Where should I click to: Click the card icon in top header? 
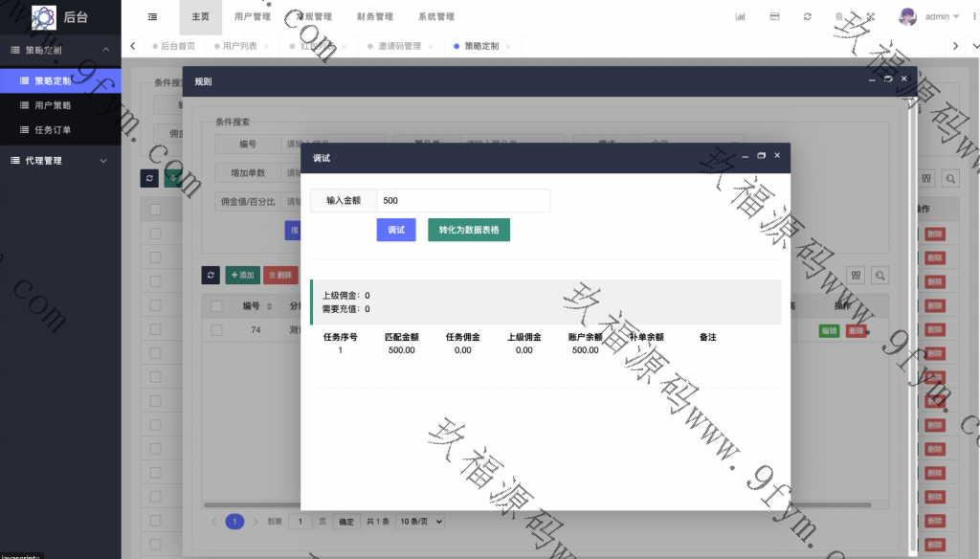click(774, 16)
